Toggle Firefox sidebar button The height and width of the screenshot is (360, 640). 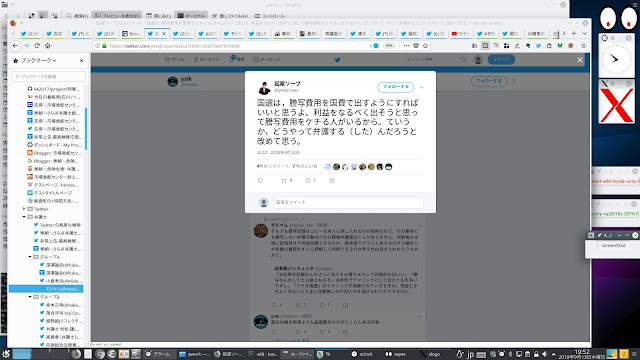tap(485, 46)
